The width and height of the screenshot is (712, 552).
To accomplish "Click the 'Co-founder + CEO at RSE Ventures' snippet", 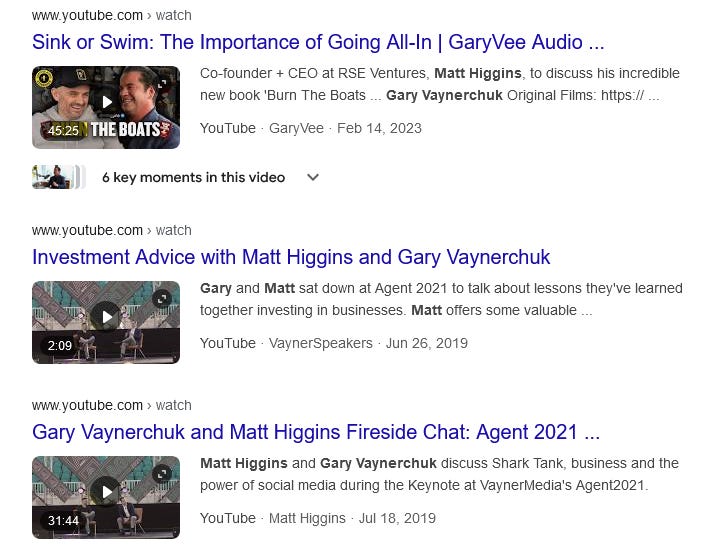I will point(440,84).
